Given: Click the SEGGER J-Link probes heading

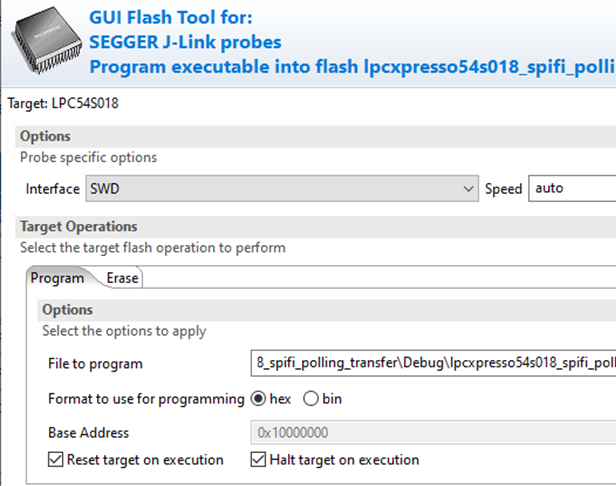Looking at the screenshot, I should click(185, 42).
